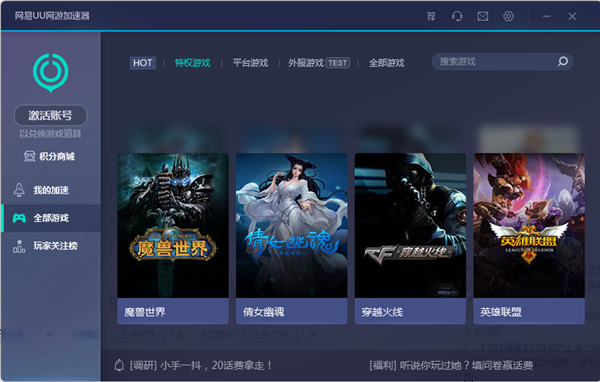Viewport: 600px width, 382px height.
Task: Click the 激活账号 button
Action: [51, 115]
